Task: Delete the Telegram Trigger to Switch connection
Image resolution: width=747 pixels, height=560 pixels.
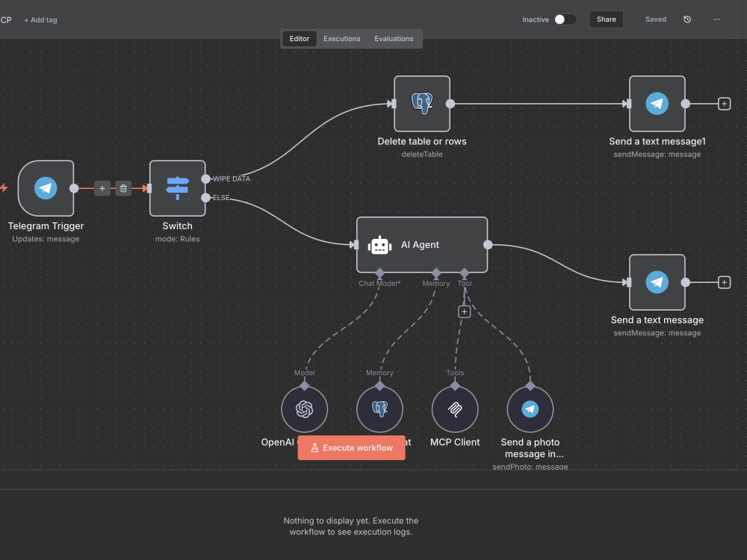Action: [x=123, y=188]
